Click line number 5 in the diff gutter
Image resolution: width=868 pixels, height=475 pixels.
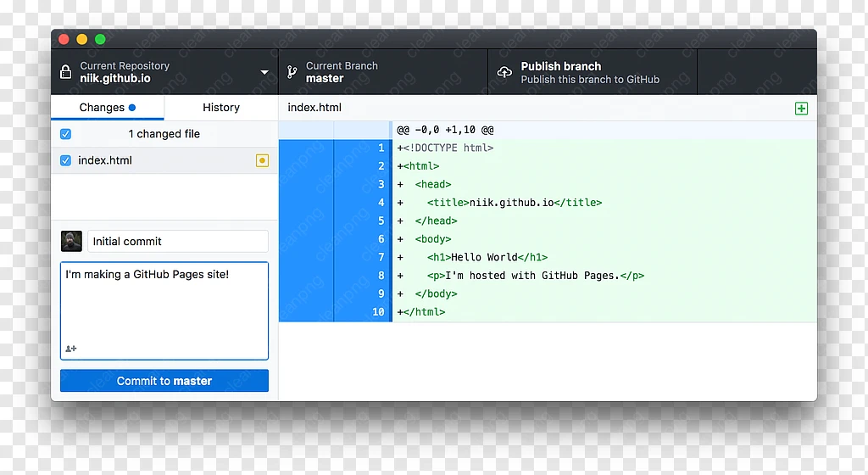pyautogui.click(x=381, y=221)
